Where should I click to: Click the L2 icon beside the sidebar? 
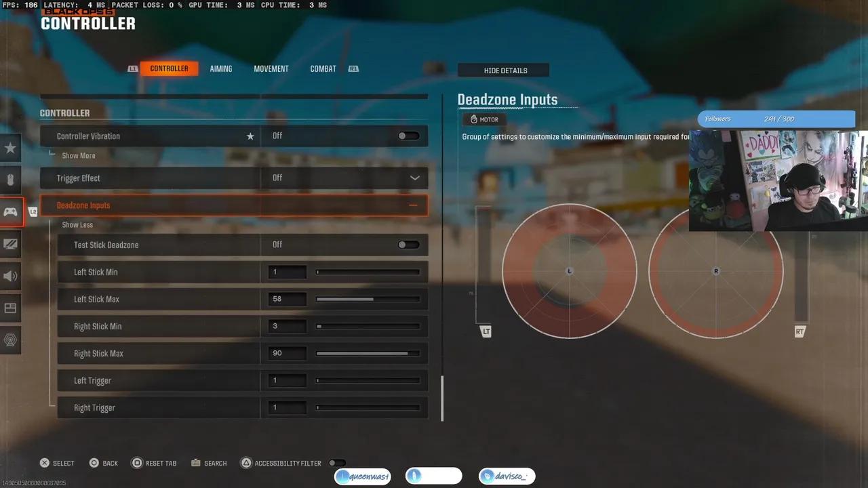pos(33,212)
